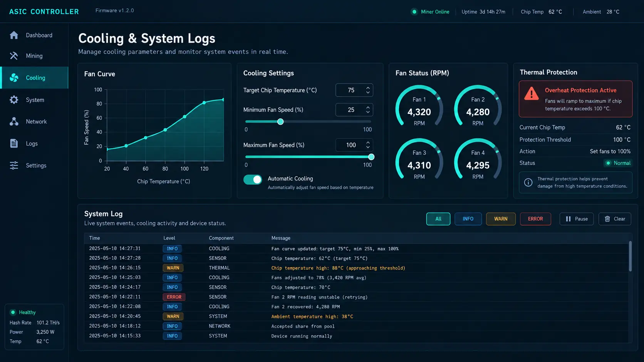
Task: Click the Mining pickaxe icon
Action: (14, 56)
